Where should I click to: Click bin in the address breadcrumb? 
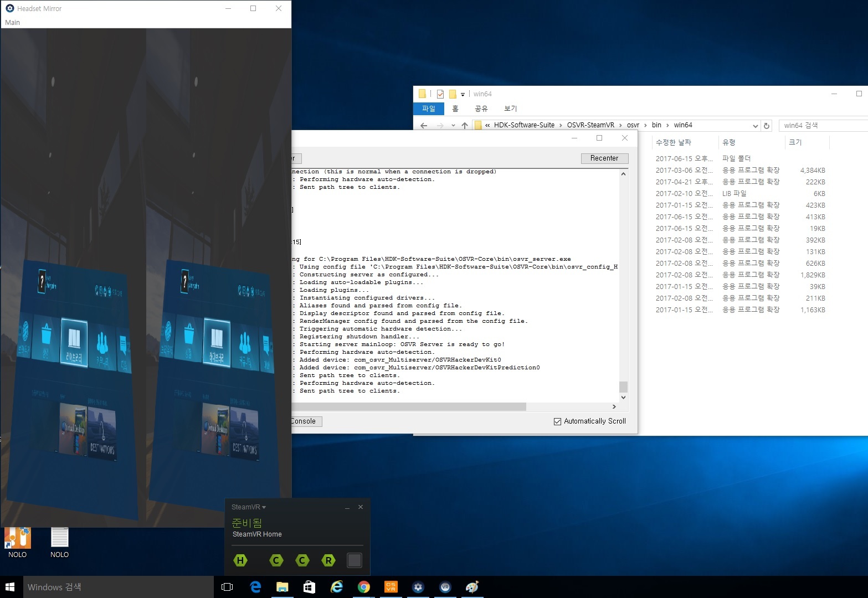coord(656,125)
